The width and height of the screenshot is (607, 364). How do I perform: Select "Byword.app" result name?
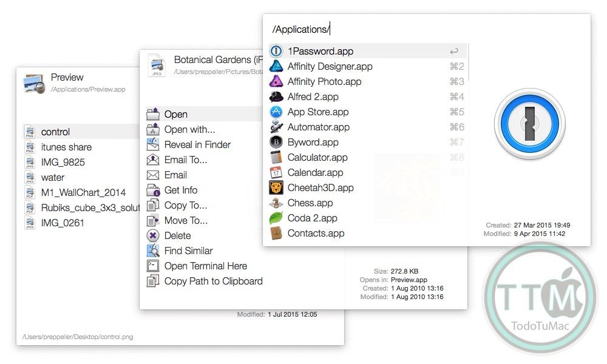313,142
